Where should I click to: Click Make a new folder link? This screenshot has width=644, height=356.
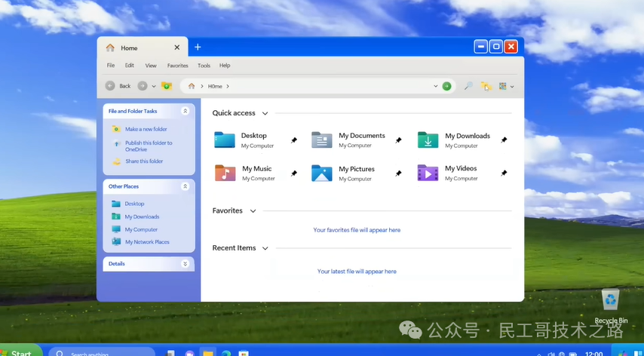point(146,129)
